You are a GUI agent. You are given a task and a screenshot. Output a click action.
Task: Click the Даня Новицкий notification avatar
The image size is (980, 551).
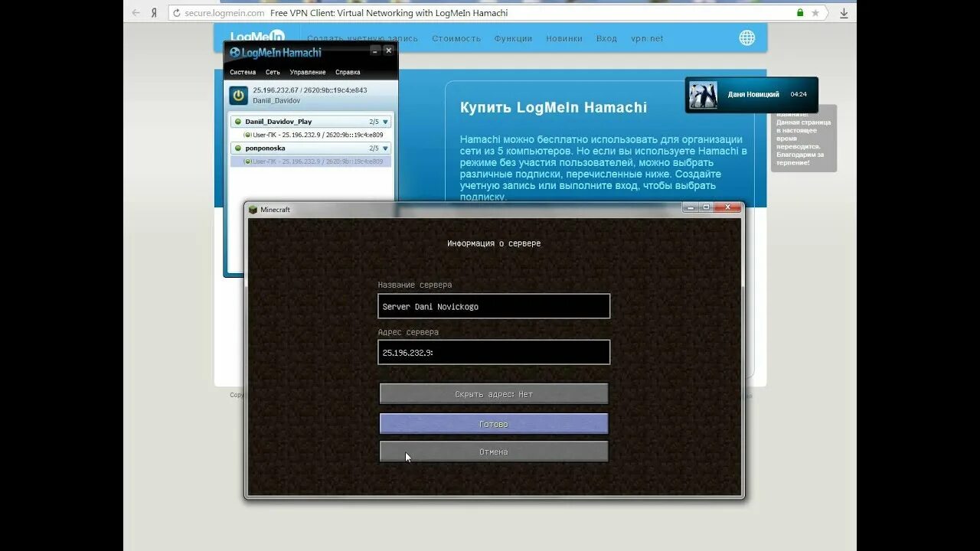pos(704,95)
